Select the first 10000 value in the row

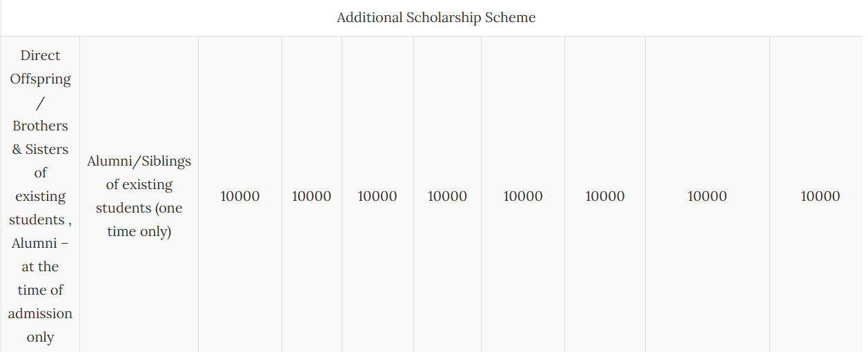pos(240,197)
